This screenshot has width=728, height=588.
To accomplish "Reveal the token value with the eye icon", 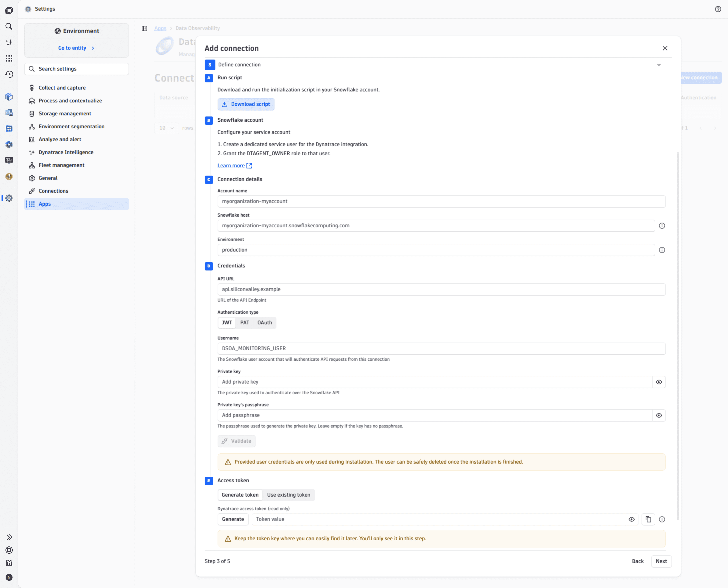I will (x=632, y=519).
